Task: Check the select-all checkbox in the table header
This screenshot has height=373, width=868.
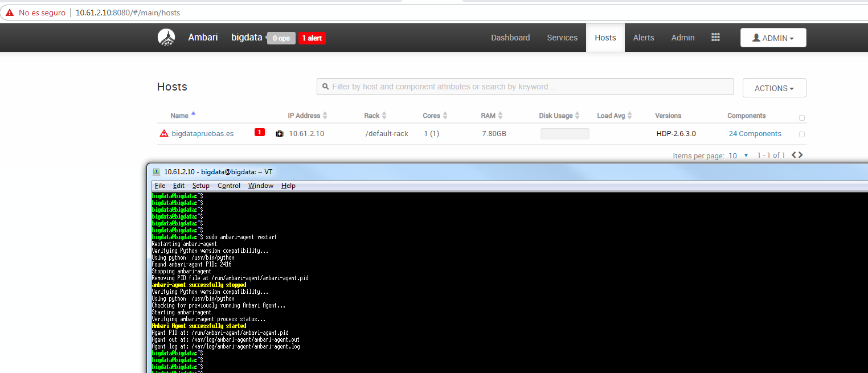Action: (801, 117)
